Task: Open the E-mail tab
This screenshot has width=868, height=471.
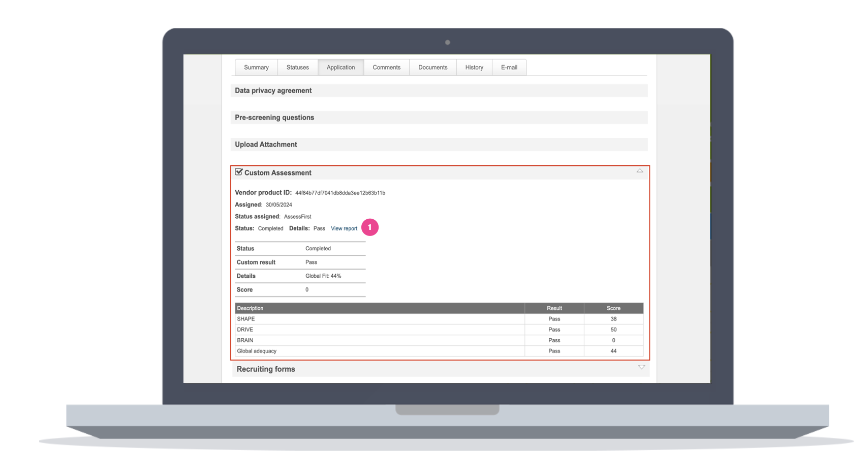Action: pos(509,67)
